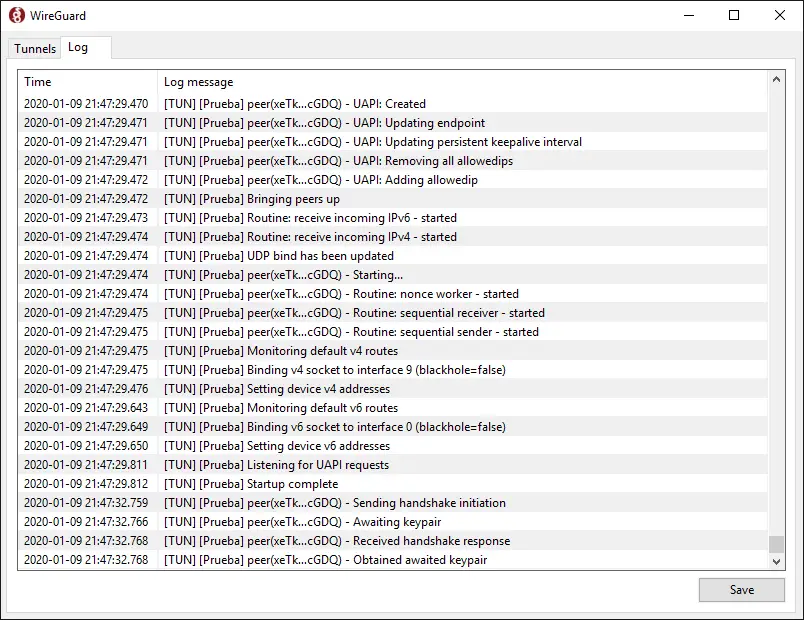Select 'Setting device v6 addresses' row
Screen dimensions: 804x620
[x=393, y=445]
